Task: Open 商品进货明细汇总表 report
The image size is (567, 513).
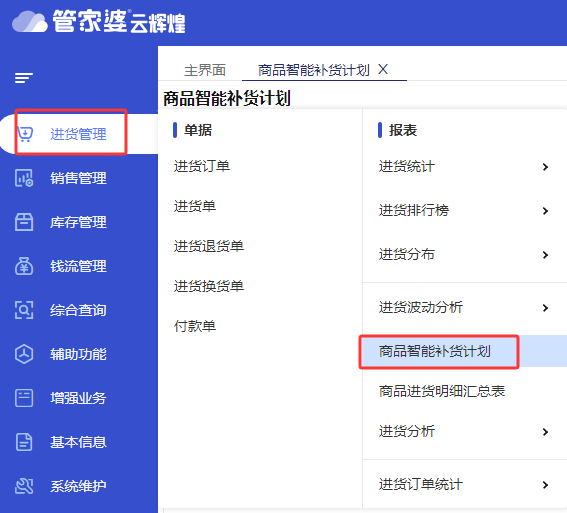Action: click(x=442, y=391)
